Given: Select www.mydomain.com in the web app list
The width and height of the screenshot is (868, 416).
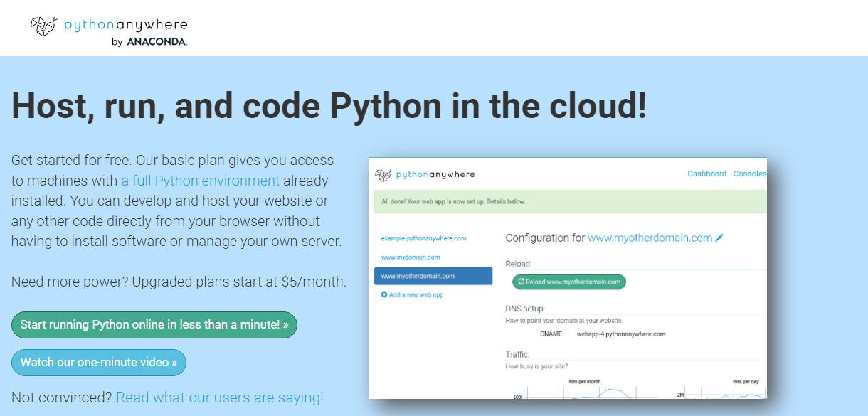Looking at the screenshot, I should [410, 257].
